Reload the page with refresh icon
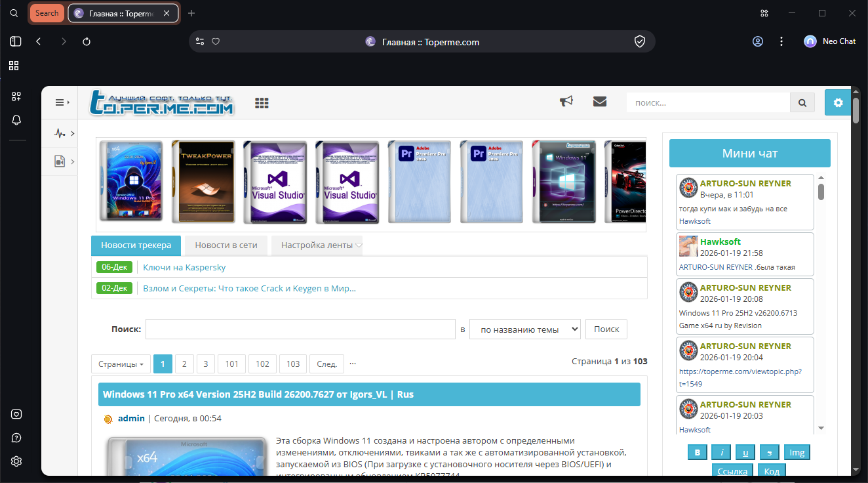The width and height of the screenshot is (868, 483). coord(87,41)
